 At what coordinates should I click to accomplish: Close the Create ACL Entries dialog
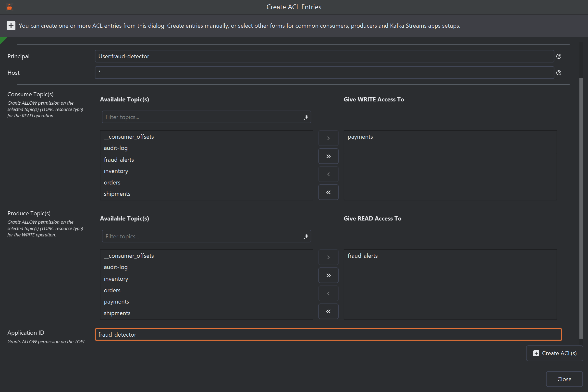click(564, 379)
